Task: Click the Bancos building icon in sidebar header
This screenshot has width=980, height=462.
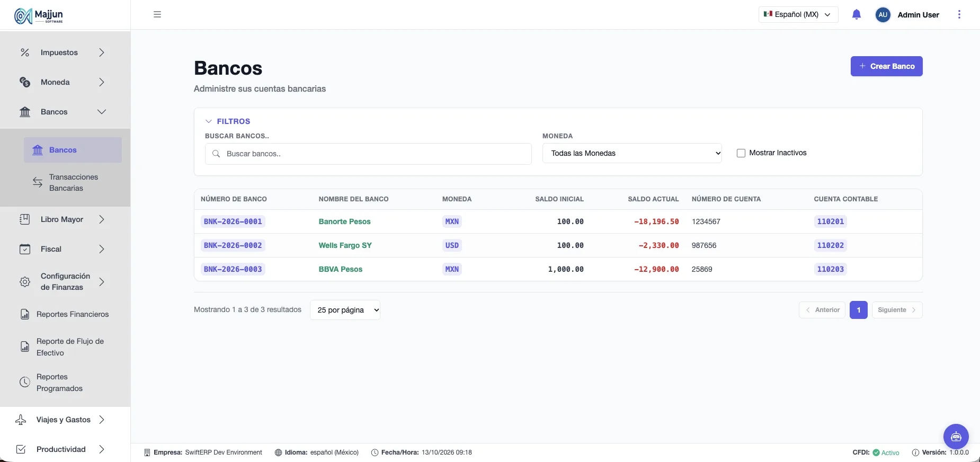Action: tap(25, 112)
